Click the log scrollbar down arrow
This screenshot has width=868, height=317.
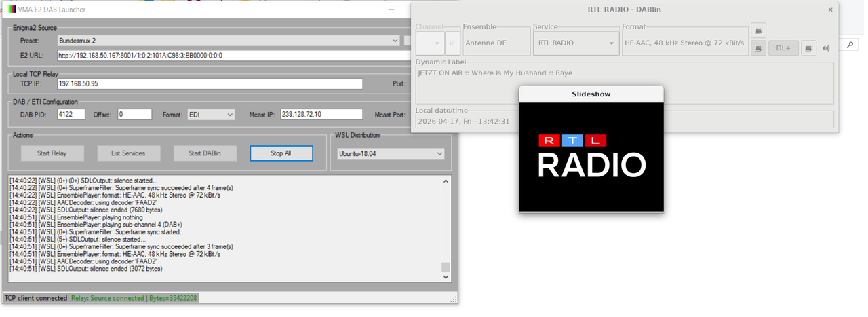click(446, 277)
